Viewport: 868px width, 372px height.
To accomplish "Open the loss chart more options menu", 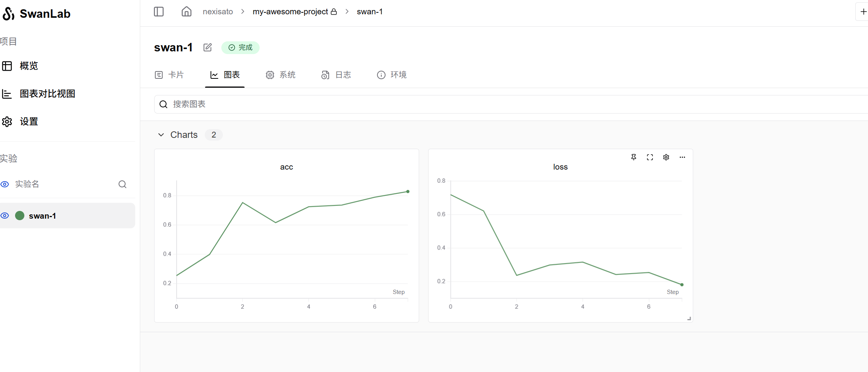I will tap(682, 157).
